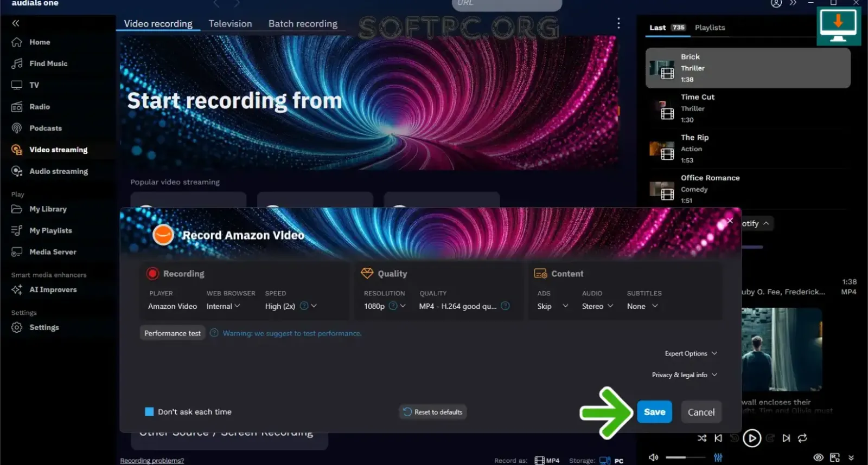Toggle shuffle playback
Image resolution: width=868 pixels, height=465 pixels.
click(x=702, y=438)
